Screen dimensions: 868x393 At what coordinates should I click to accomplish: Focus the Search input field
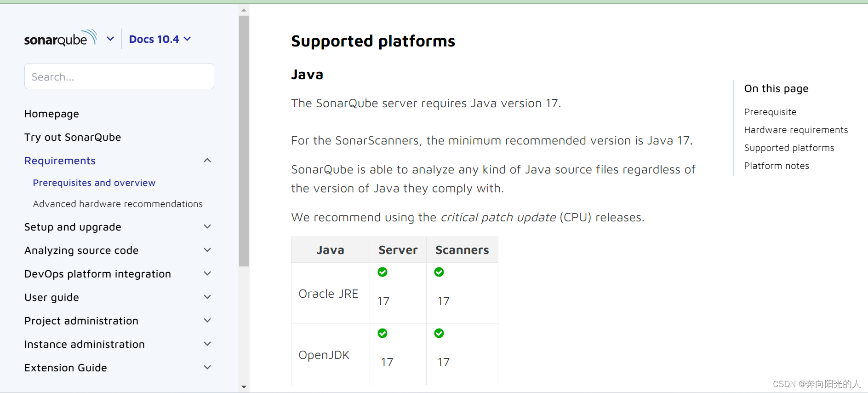coord(119,76)
